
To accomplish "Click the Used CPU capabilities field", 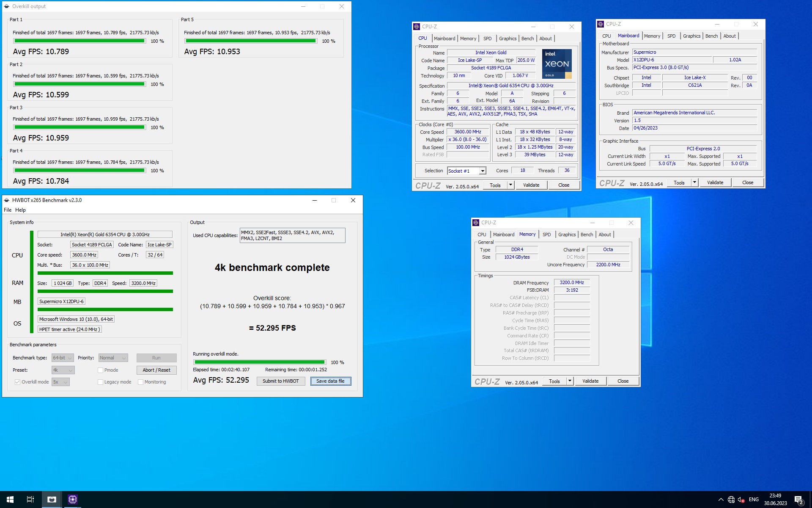I will tap(292, 235).
